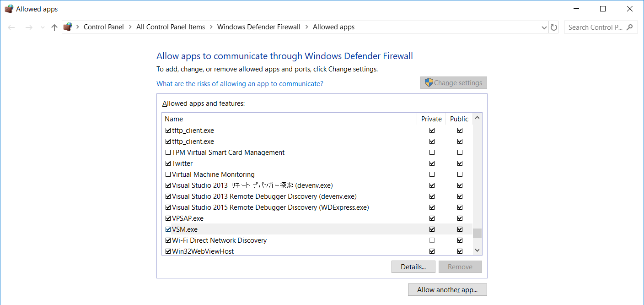Toggle TPM Virtual Smart Card Management Public checkbox
Viewport: 644px width, 305px height.
coord(460,152)
